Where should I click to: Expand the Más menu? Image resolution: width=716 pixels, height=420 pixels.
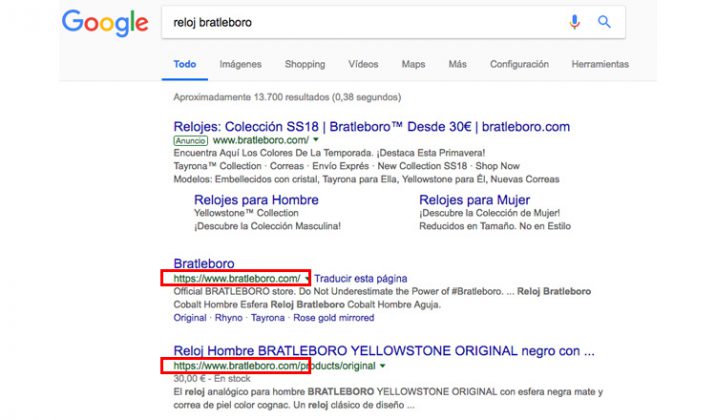click(457, 64)
